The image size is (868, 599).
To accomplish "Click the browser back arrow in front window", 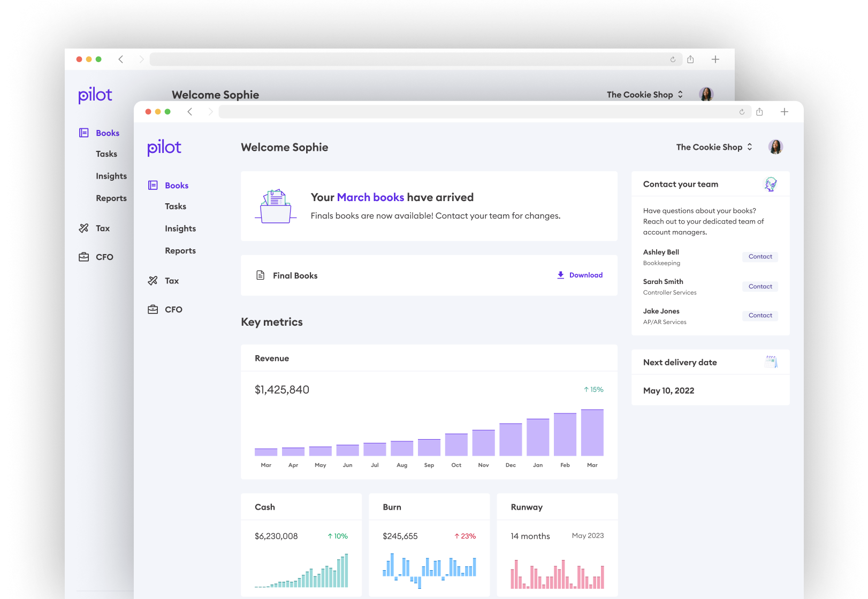I will tap(190, 112).
